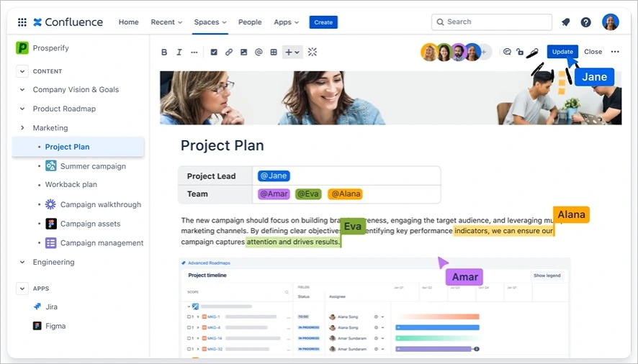Open the editor more actions ellipsis
Screen dimensions: 638x364
point(615,52)
